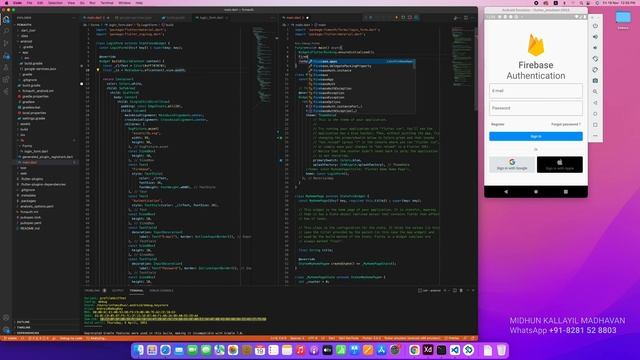Expand the ios folder in Explorer
Screen dimensions: 640x360
point(23,135)
